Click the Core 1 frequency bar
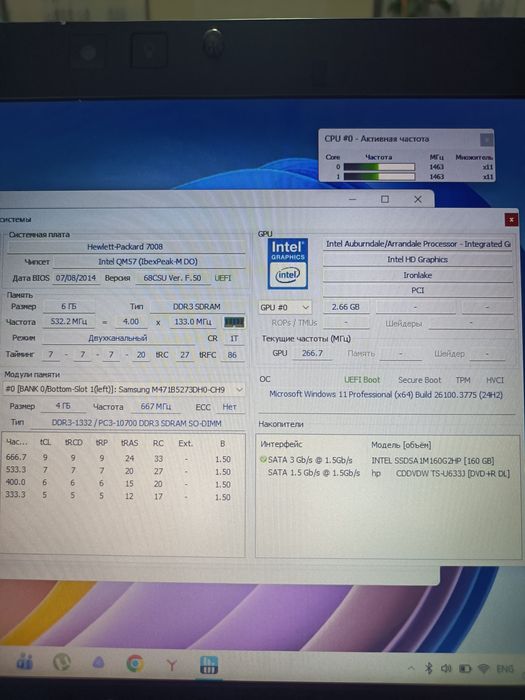 click(x=379, y=176)
